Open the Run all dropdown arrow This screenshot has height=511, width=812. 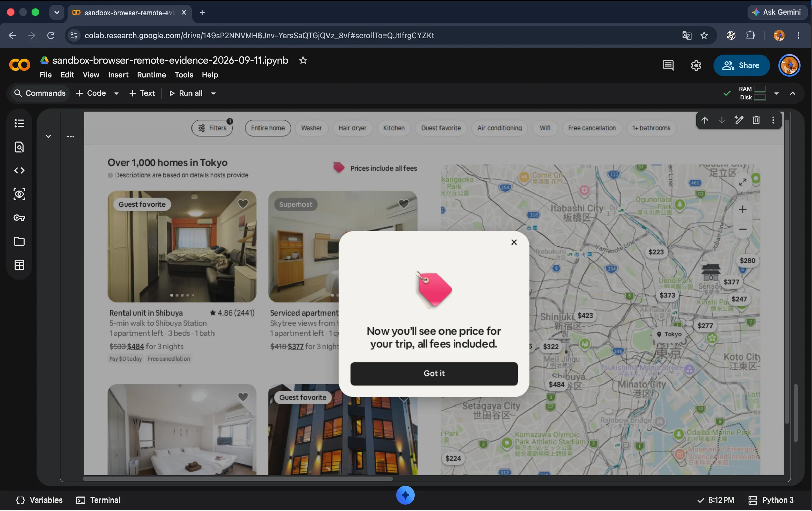[213, 93]
